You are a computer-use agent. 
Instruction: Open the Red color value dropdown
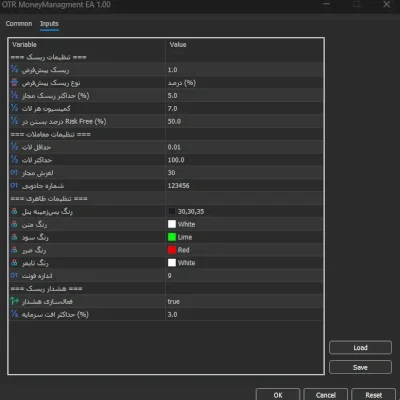(x=244, y=250)
